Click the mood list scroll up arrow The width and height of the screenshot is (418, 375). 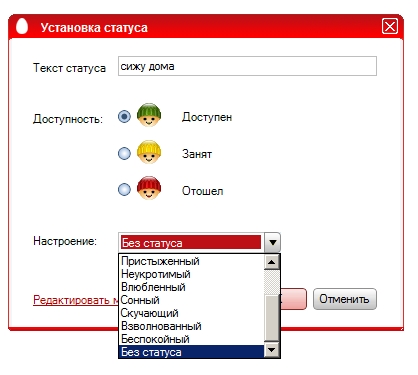[271, 262]
